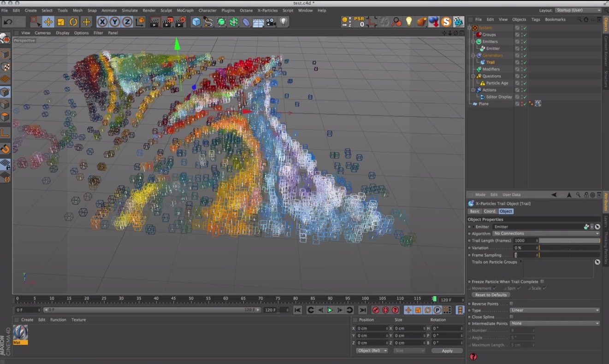
Task: Click the Record Active Objects button
Action: pos(376,310)
